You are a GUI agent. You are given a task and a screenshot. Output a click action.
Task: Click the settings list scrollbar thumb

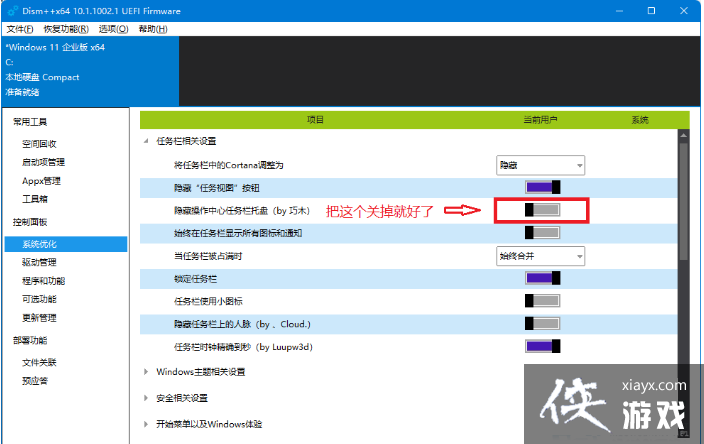(684, 202)
